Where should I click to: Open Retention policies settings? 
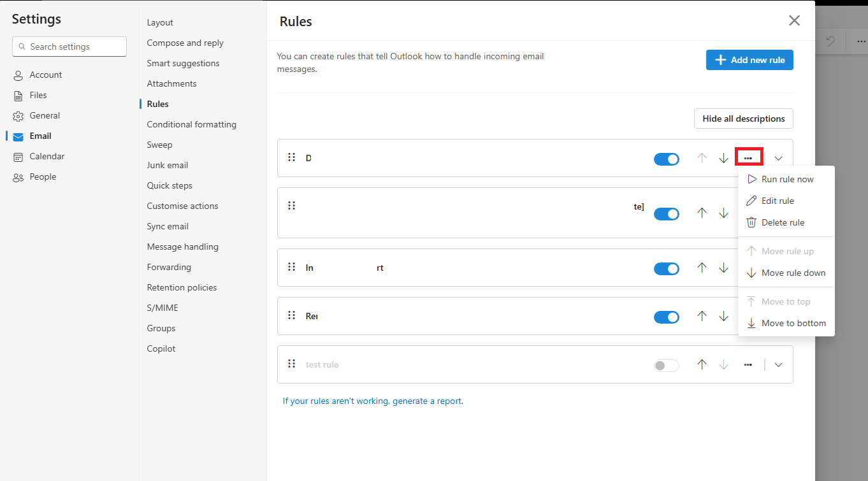pyautogui.click(x=182, y=287)
